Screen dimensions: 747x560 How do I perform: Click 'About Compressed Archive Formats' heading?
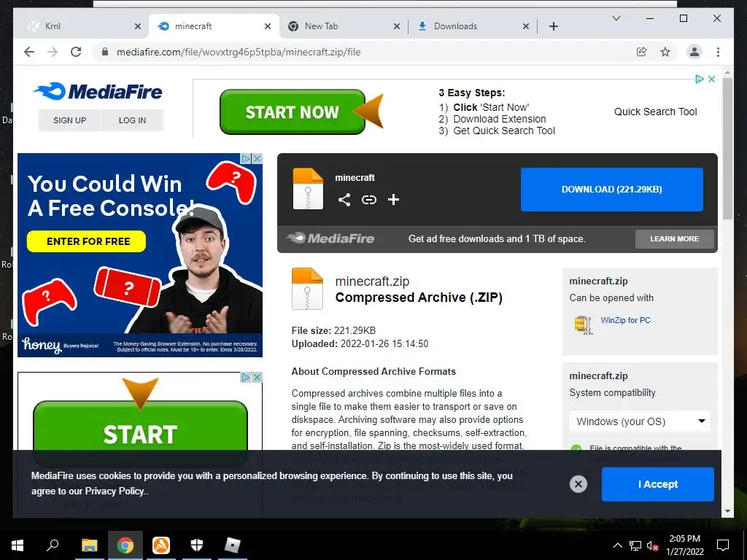click(x=373, y=371)
